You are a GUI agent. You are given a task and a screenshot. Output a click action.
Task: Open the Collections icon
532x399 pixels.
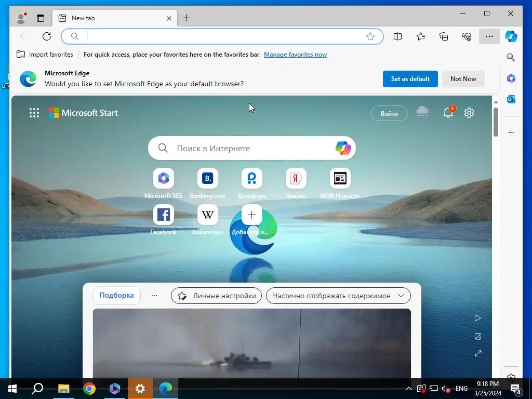tap(444, 36)
